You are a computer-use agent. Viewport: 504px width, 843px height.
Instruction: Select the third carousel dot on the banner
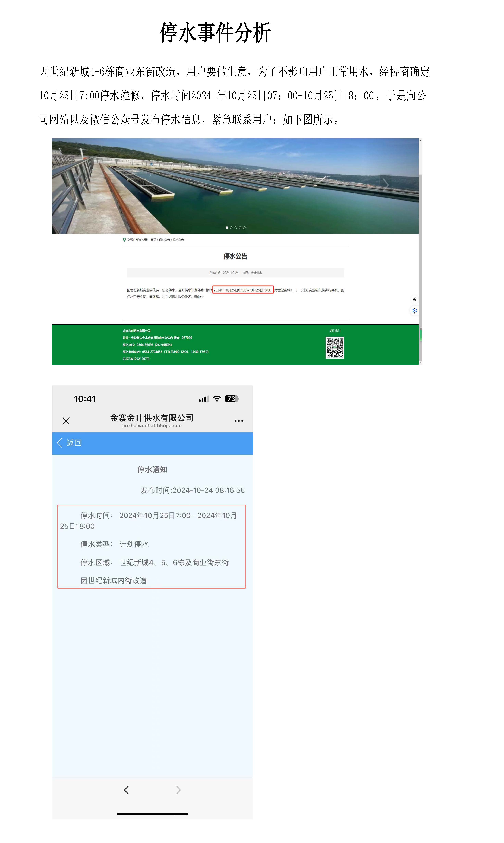[236, 228]
